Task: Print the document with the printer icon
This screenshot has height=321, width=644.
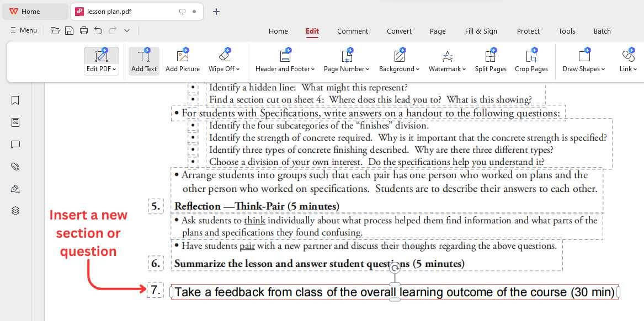Action: pos(84,30)
